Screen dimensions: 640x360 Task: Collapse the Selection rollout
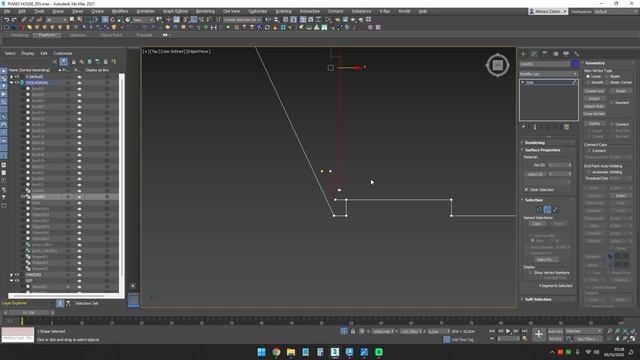pos(533,200)
